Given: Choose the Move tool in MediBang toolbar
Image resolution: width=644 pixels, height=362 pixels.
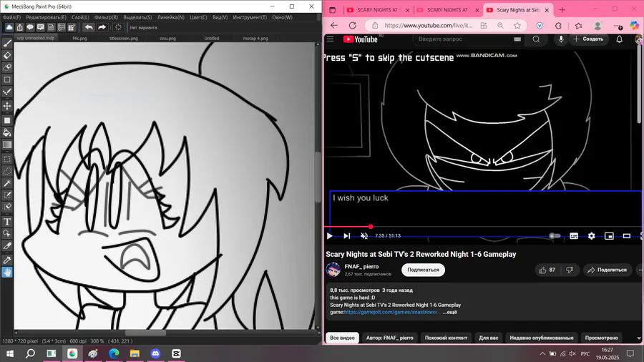Looking at the screenshot, I should click(7, 106).
